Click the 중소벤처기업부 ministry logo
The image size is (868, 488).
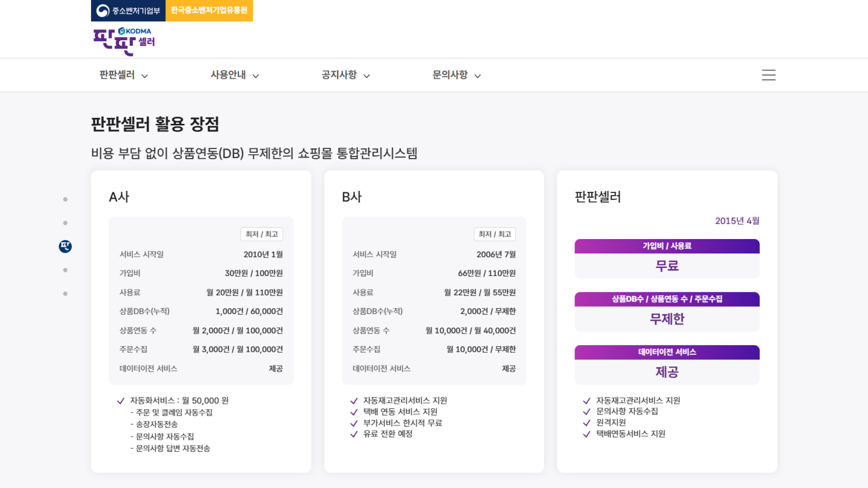pyautogui.click(x=128, y=10)
